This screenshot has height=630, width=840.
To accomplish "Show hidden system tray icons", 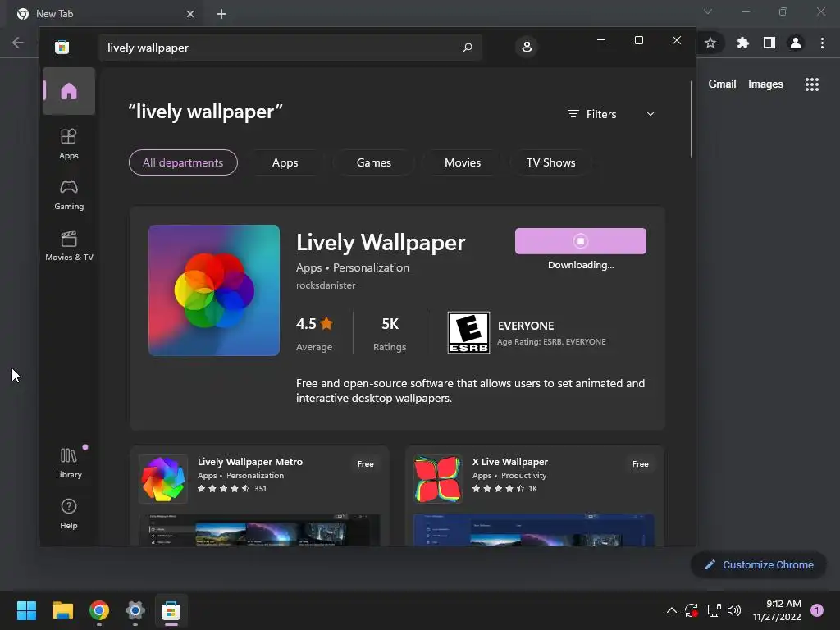I will (671, 610).
